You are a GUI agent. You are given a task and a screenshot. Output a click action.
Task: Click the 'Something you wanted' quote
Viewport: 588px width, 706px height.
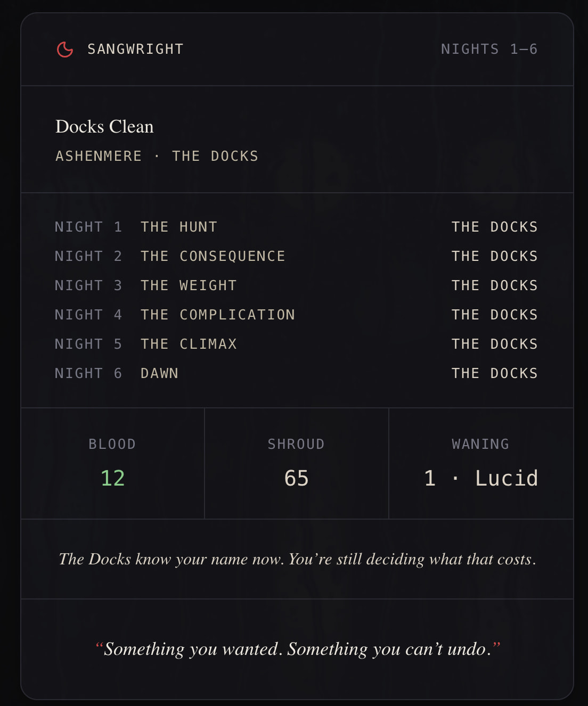click(x=297, y=649)
